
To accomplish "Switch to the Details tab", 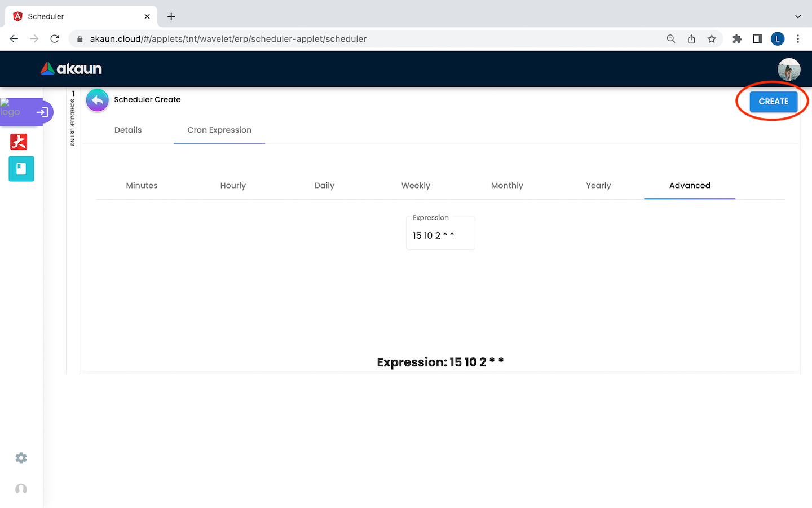I will [x=128, y=130].
